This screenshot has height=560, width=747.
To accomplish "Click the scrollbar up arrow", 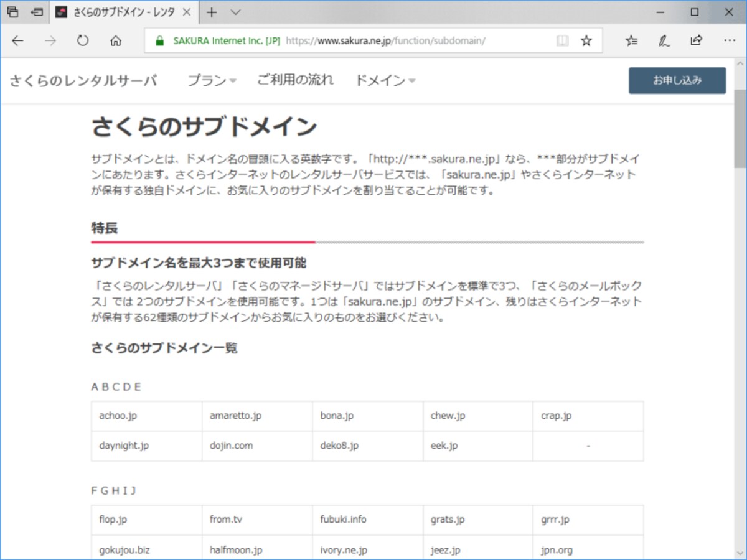I will [740, 63].
